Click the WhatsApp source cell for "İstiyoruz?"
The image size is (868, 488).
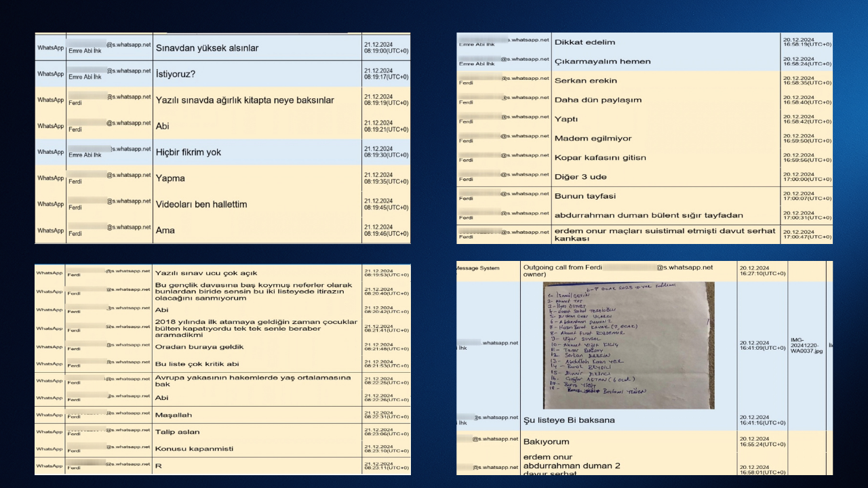tap(51, 74)
